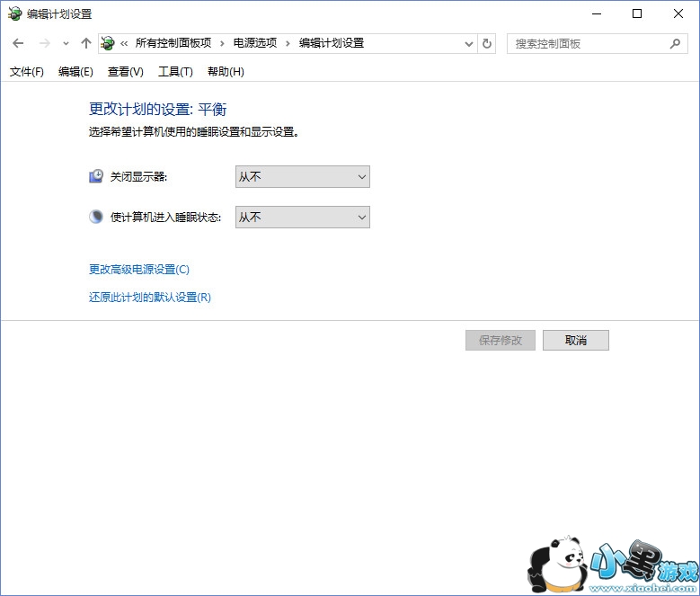
Task: Click the 编辑计划设置 breadcrumb segment
Action: 332,43
